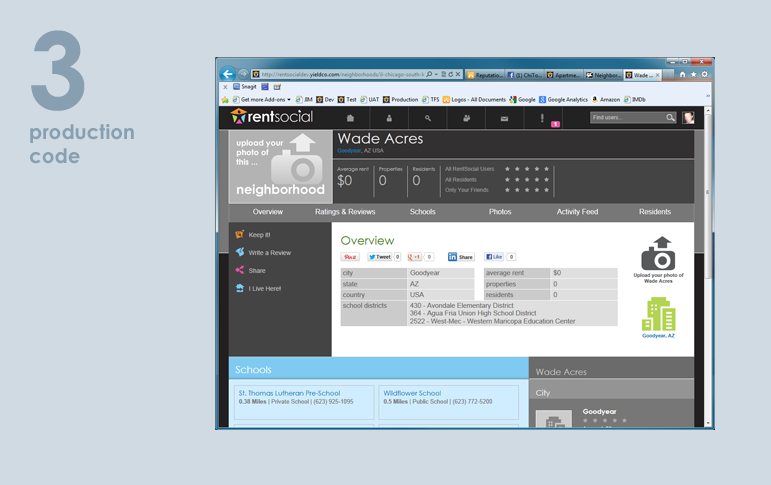771x485 pixels.
Task: Click the green Goodyear, AZ building icon
Action: point(658,314)
